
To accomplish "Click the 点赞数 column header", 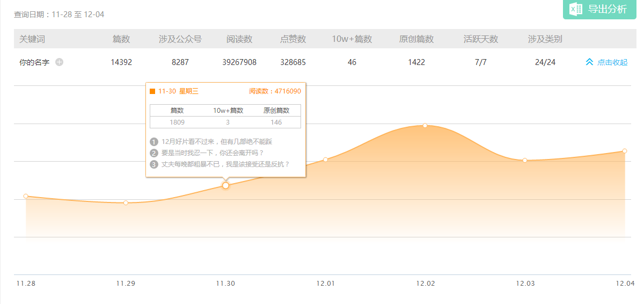I will pyautogui.click(x=293, y=39).
